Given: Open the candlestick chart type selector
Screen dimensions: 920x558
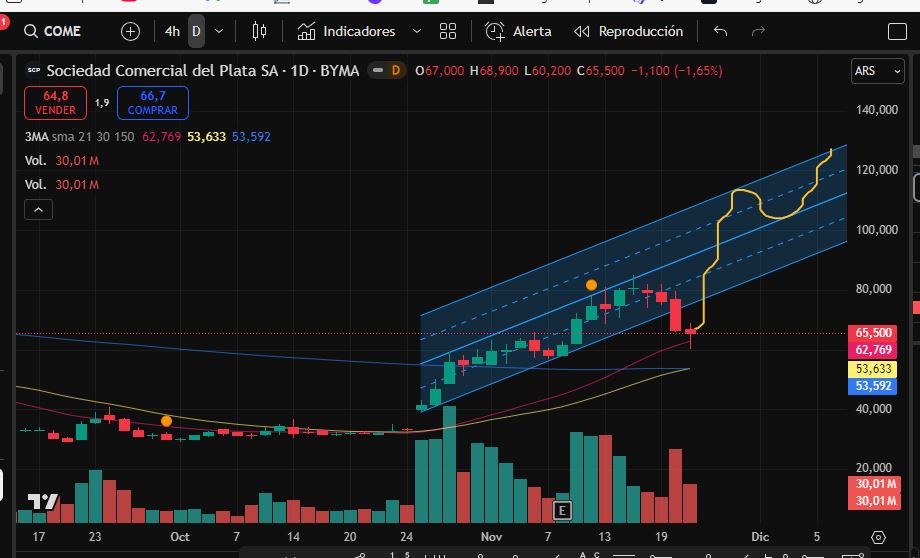Looking at the screenshot, I should coord(260,31).
